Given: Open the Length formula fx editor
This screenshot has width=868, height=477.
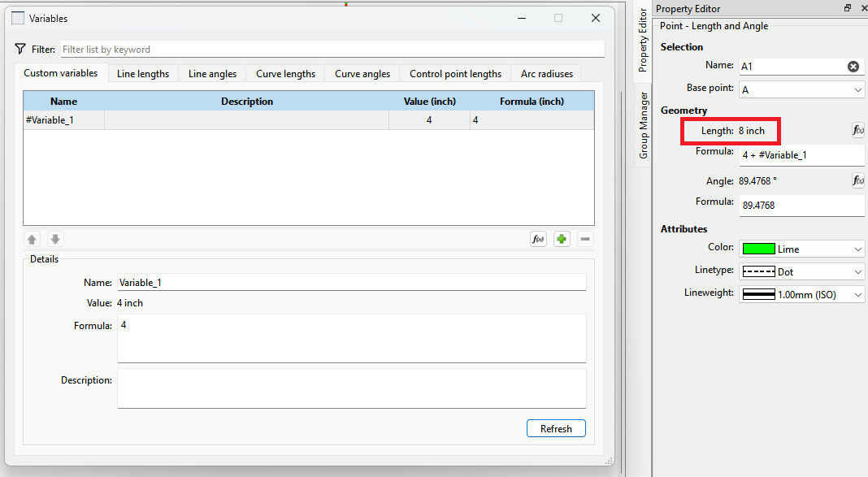Looking at the screenshot, I should [x=858, y=129].
